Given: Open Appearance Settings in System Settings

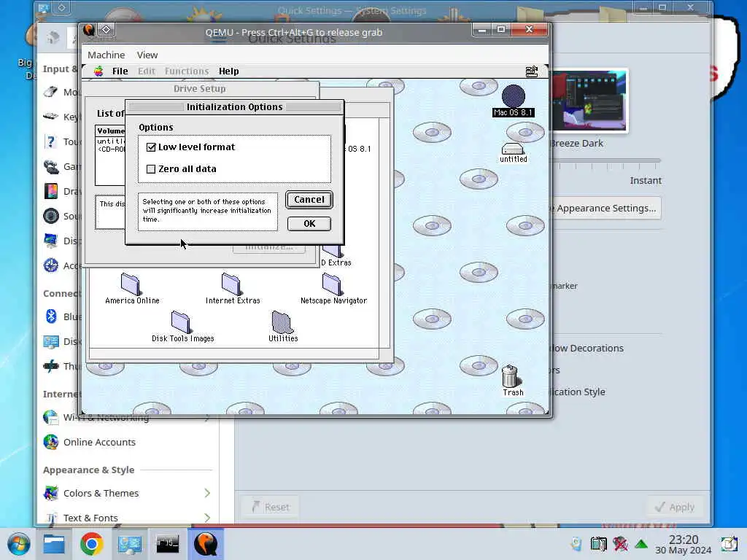Looking at the screenshot, I should [605, 208].
